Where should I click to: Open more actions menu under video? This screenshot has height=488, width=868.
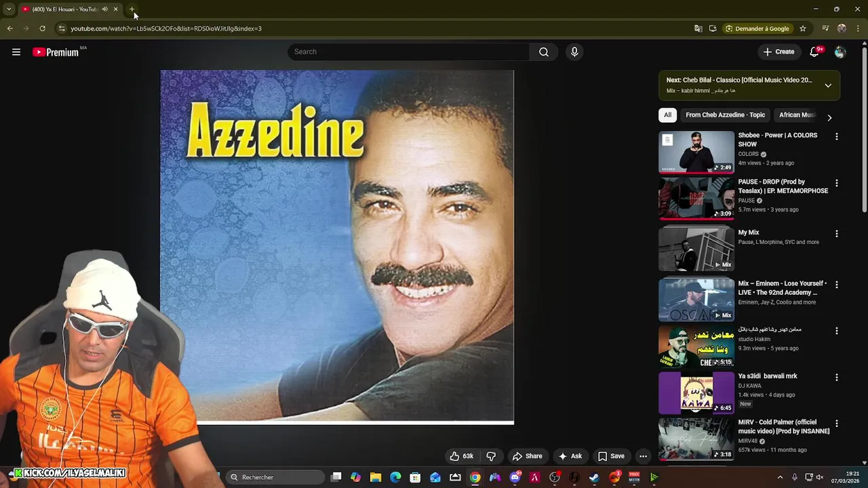(x=643, y=456)
